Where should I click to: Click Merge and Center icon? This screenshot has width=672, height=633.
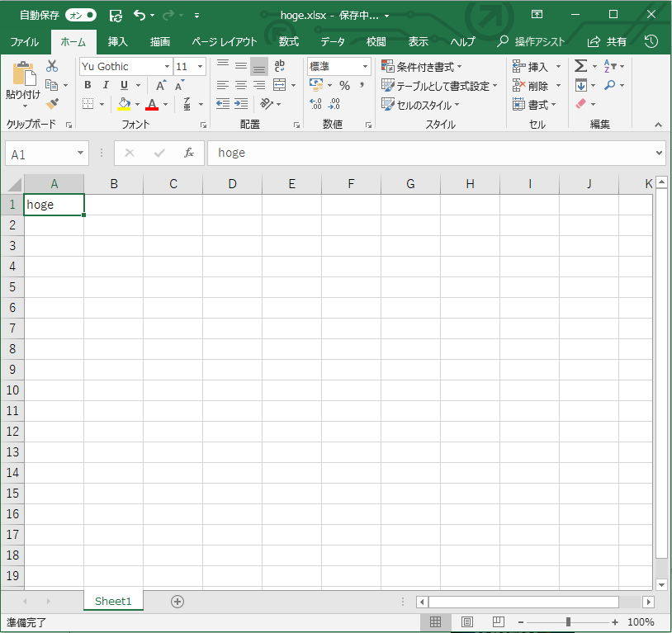[279, 85]
